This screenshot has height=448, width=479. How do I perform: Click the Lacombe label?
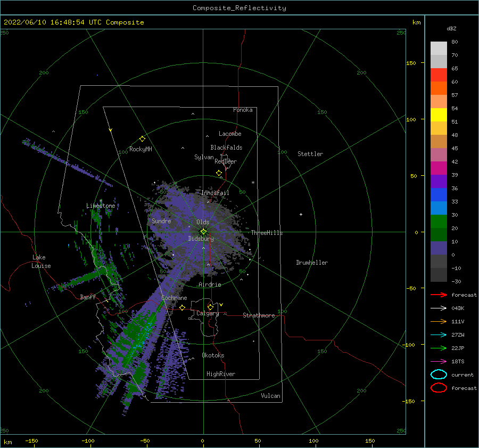(x=230, y=134)
